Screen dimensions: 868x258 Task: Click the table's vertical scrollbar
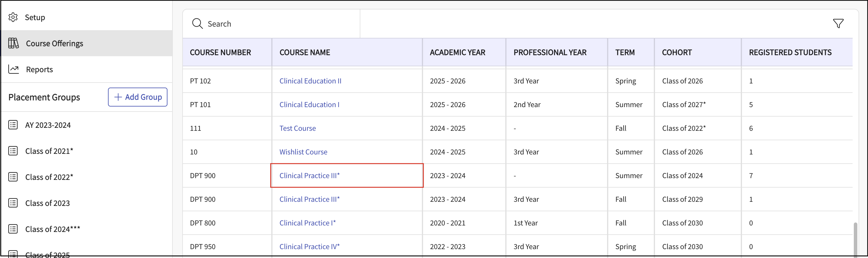[855, 238]
